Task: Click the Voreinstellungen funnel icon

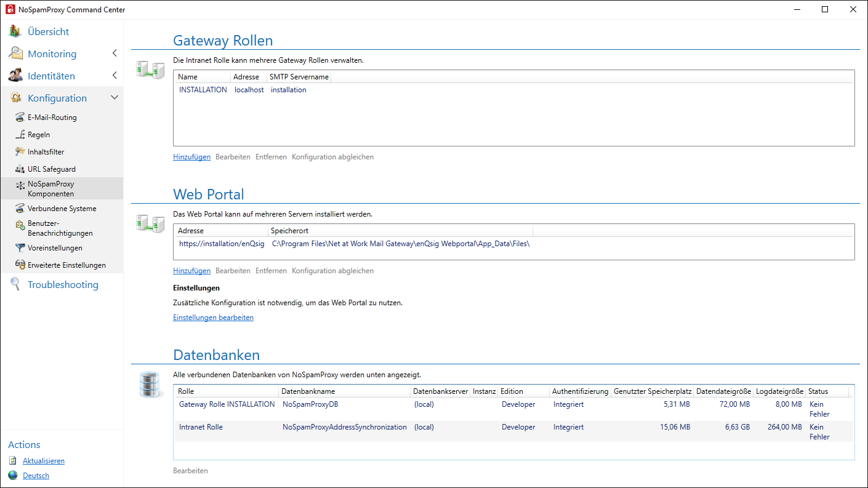Action: point(20,248)
